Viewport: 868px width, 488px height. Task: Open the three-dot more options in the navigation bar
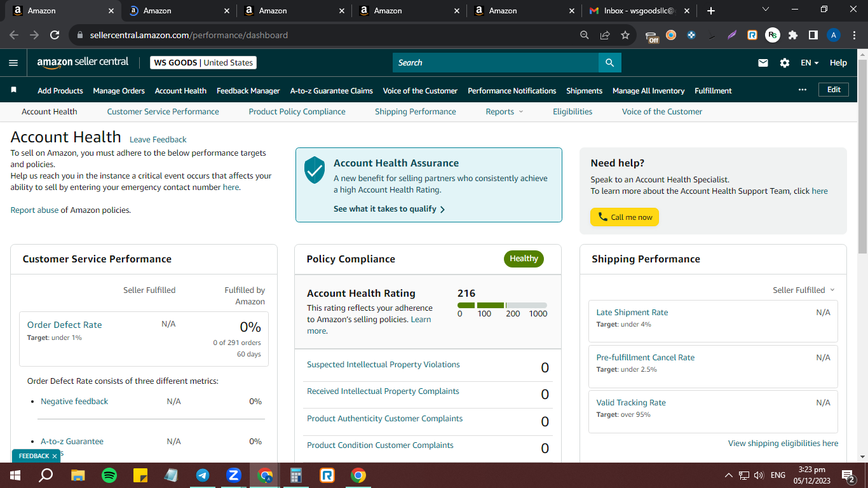(803, 90)
